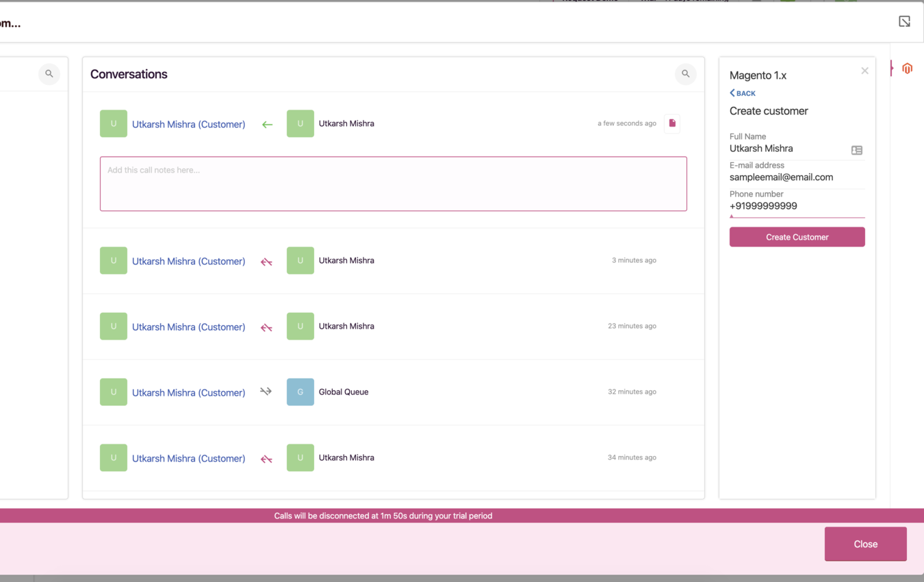The height and width of the screenshot is (582, 924).
Task: Click the contact card icon beside Full Name
Action: click(x=856, y=150)
